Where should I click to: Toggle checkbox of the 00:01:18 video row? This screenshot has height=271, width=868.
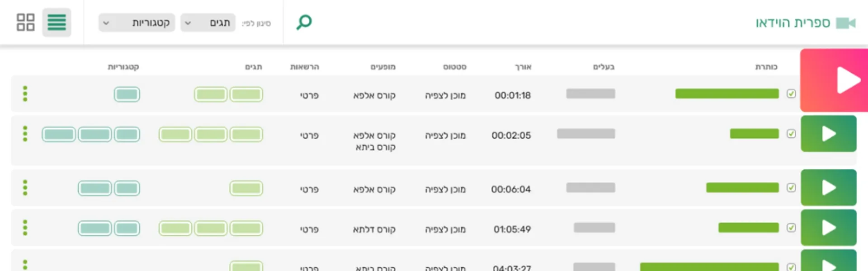(791, 94)
